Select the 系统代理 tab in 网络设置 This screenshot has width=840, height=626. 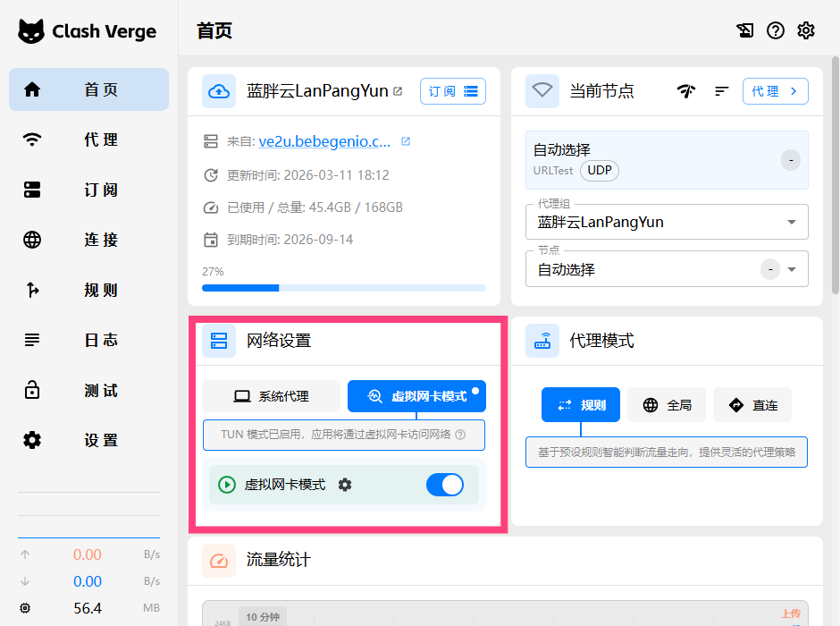coord(272,396)
